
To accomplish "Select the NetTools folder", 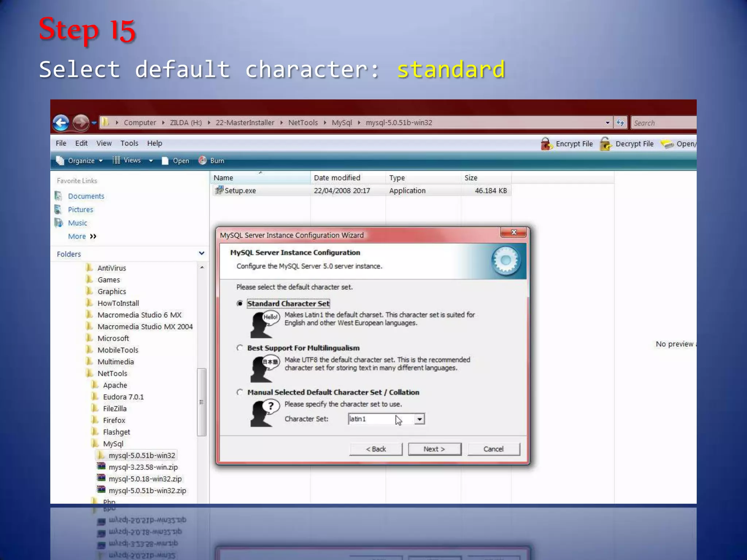I will [x=112, y=373].
